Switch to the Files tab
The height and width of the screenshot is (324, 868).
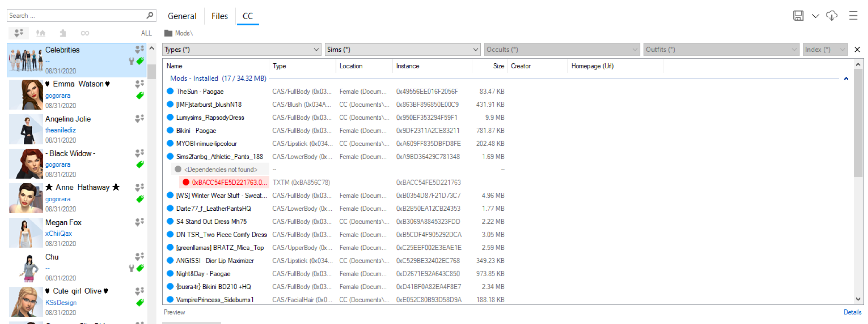(x=219, y=16)
